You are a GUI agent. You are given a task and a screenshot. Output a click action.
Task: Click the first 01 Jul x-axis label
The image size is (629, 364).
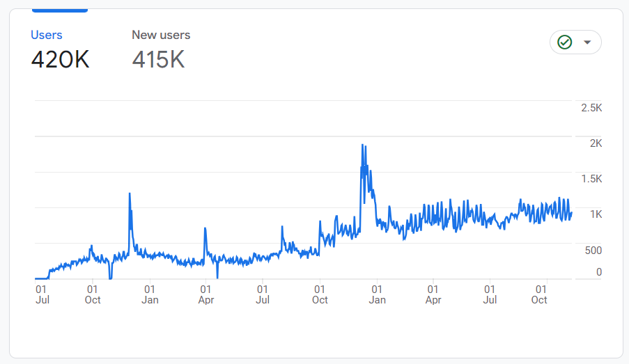pos(42,294)
